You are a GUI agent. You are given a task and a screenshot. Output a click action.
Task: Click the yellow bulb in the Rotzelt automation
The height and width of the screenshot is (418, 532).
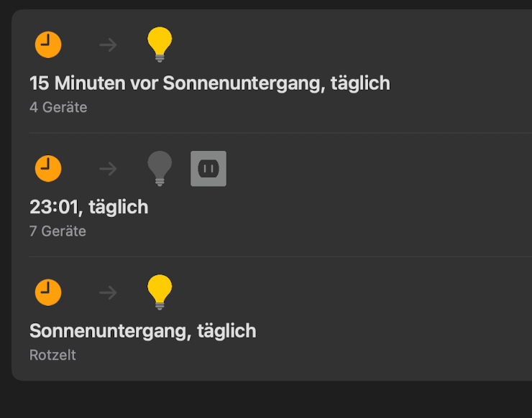click(160, 292)
